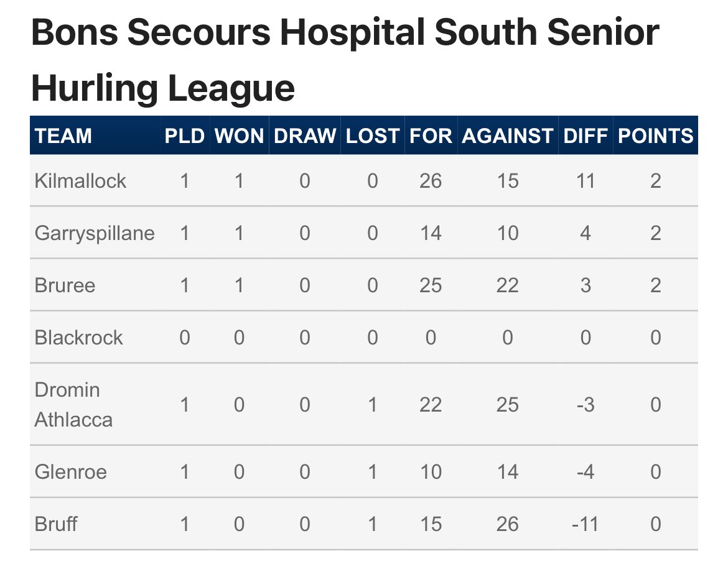The height and width of the screenshot is (582, 728).
Task: Click Dromin Athlacca's score for value 22
Action: tap(431, 405)
